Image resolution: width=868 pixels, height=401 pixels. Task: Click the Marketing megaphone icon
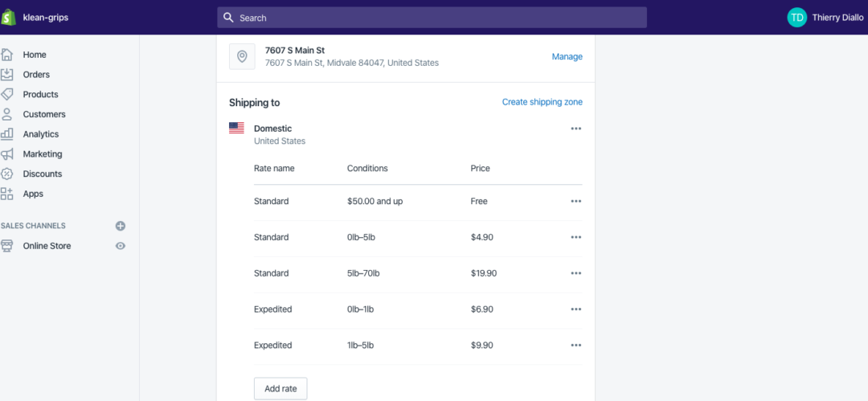[6, 154]
